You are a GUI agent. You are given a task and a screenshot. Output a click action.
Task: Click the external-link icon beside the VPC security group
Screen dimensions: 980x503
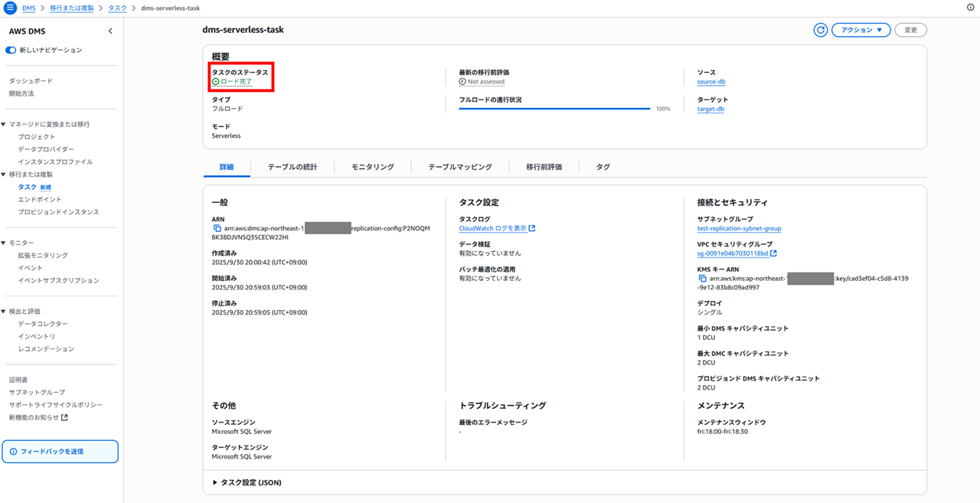773,253
